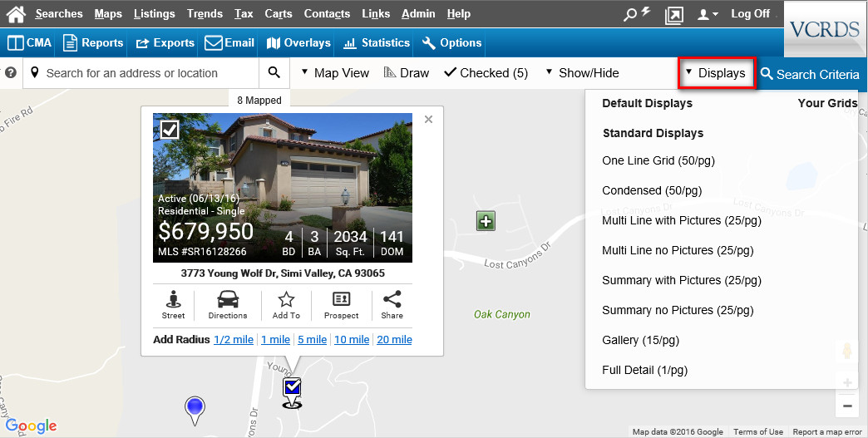Click the 8 Mapped label
This screenshot has height=438, width=868.
[x=259, y=100]
